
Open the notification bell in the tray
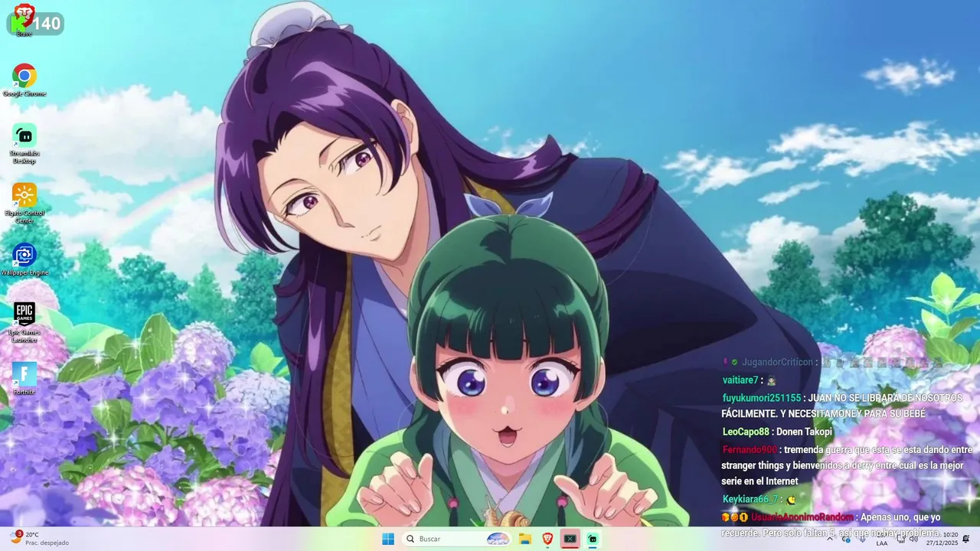click(x=966, y=539)
